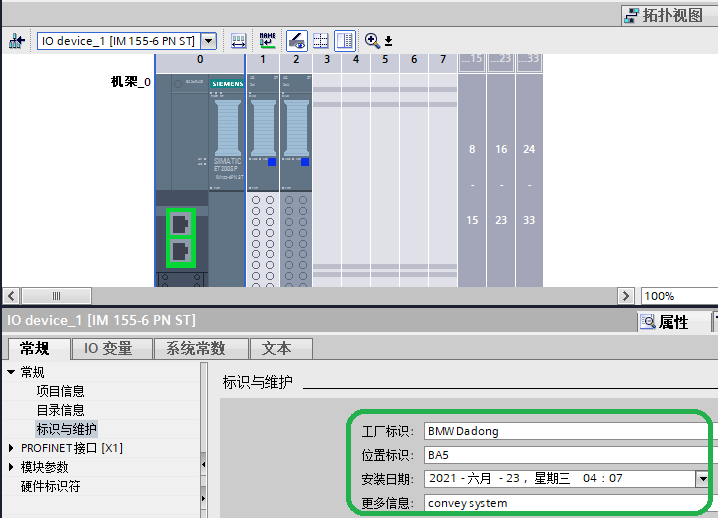
Task: Open the network view navigation icon
Action: 17,41
